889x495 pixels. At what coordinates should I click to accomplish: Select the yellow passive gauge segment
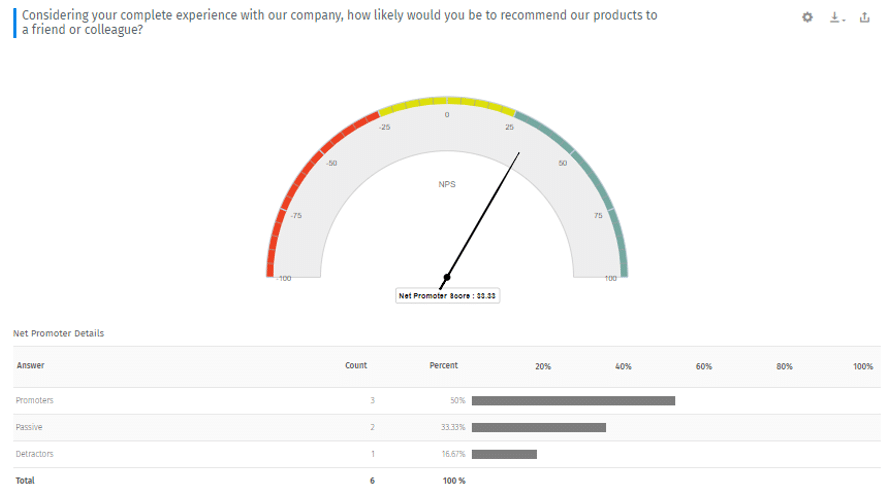click(x=447, y=102)
